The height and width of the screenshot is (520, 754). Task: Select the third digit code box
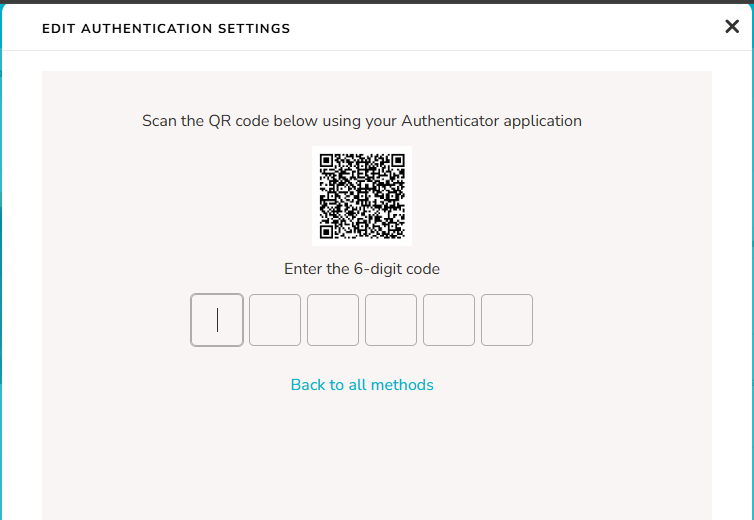click(333, 320)
